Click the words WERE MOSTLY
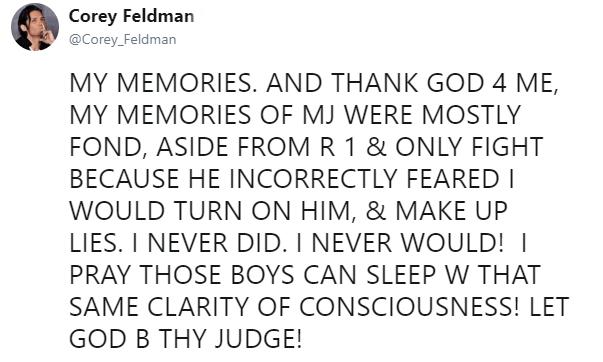Screen dimensions: 603x362 pos(432,115)
